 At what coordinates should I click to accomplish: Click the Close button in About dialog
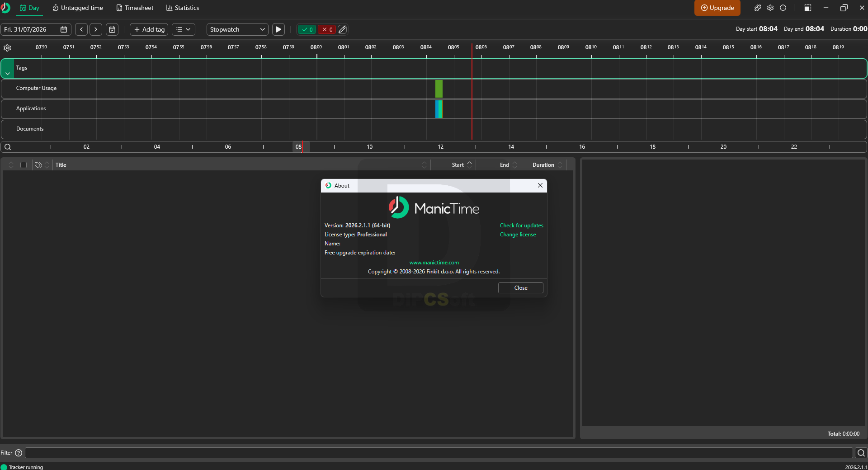pyautogui.click(x=521, y=288)
